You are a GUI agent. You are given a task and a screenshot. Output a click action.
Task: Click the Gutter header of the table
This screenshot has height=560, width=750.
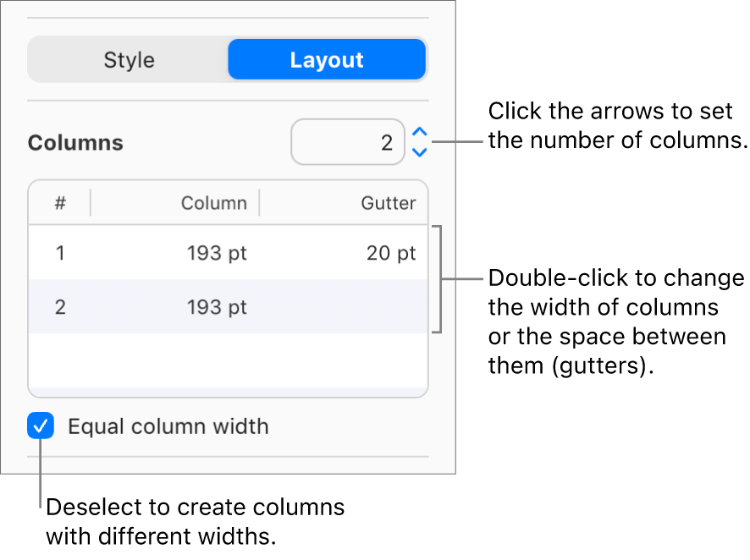tap(388, 202)
